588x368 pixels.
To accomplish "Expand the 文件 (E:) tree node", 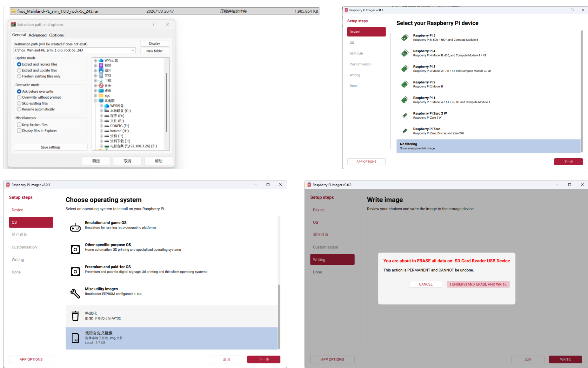I will click(x=101, y=121).
